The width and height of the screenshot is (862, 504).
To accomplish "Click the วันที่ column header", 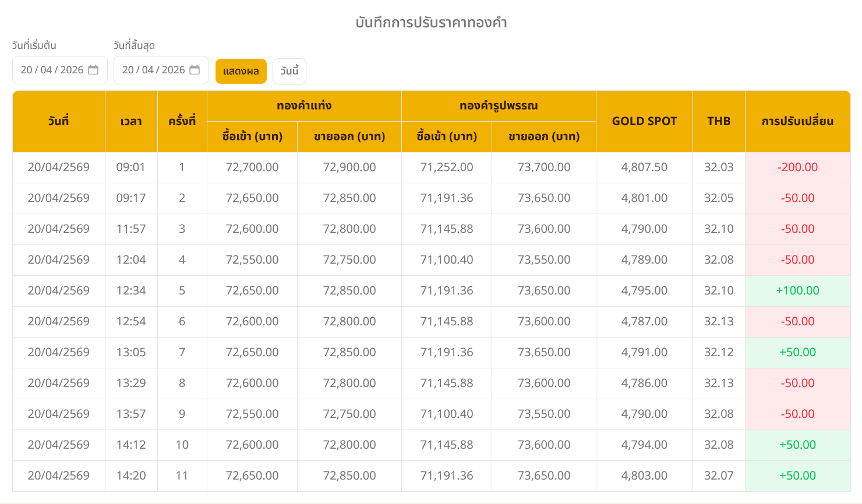I will pos(59,121).
